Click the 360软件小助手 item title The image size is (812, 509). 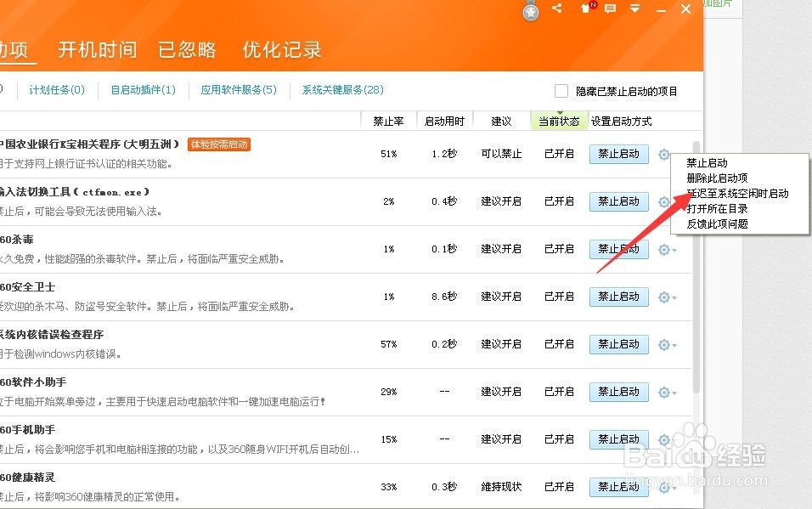coord(33,382)
